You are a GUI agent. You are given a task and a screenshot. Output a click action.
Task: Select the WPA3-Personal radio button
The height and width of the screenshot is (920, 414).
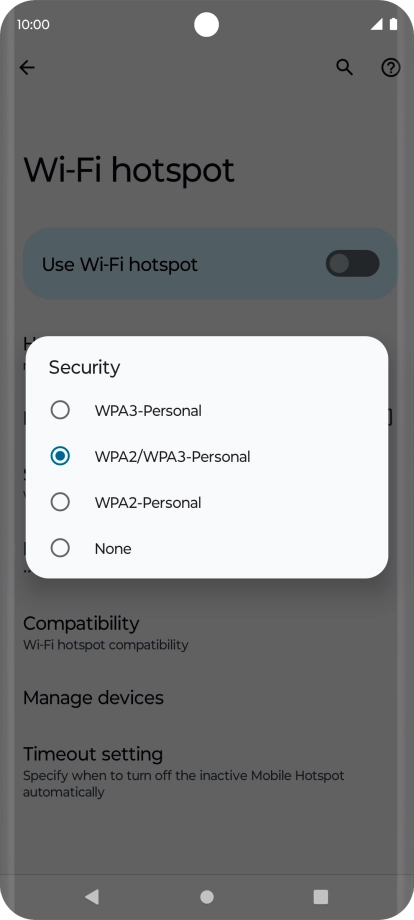(60, 410)
